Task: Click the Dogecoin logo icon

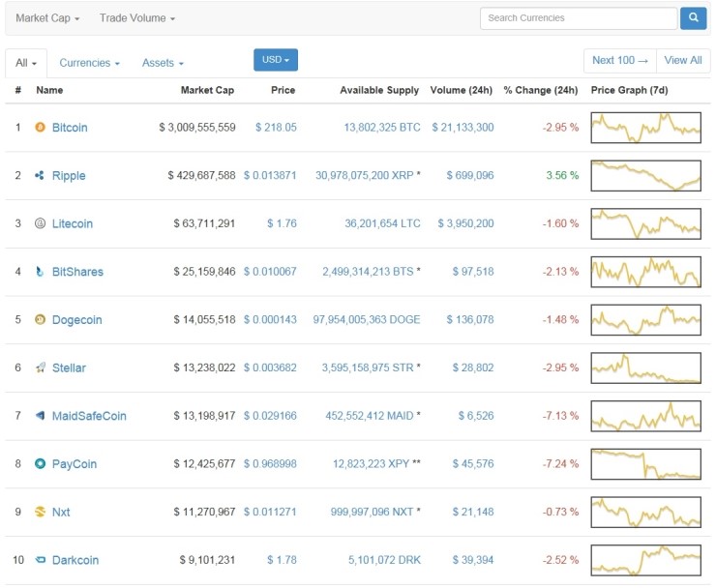Action: pyautogui.click(x=41, y=319)
